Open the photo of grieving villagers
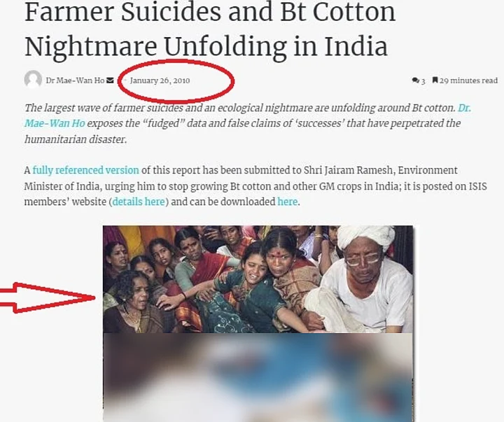504x422 pixels. (x=258, y=279)
